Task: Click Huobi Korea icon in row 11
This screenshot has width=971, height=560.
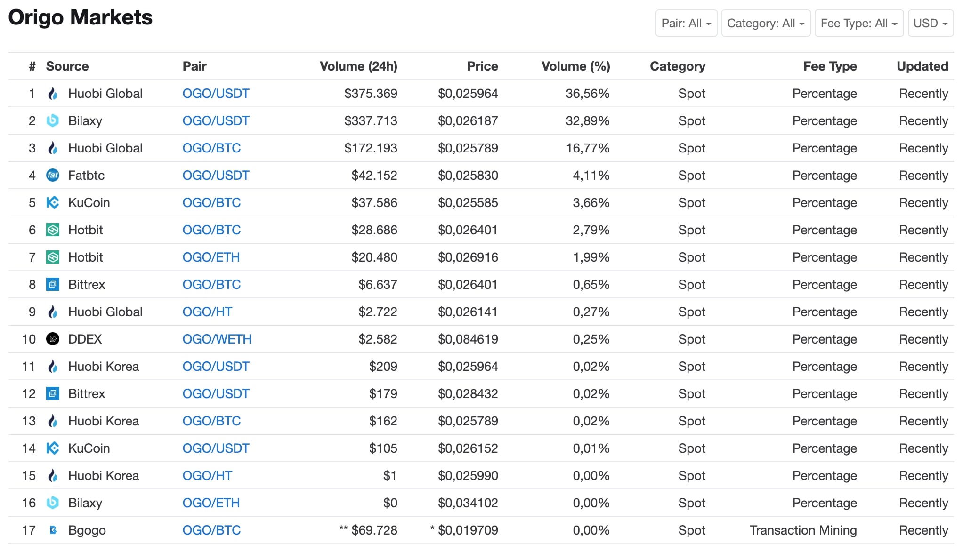Action: coord(53,367)
